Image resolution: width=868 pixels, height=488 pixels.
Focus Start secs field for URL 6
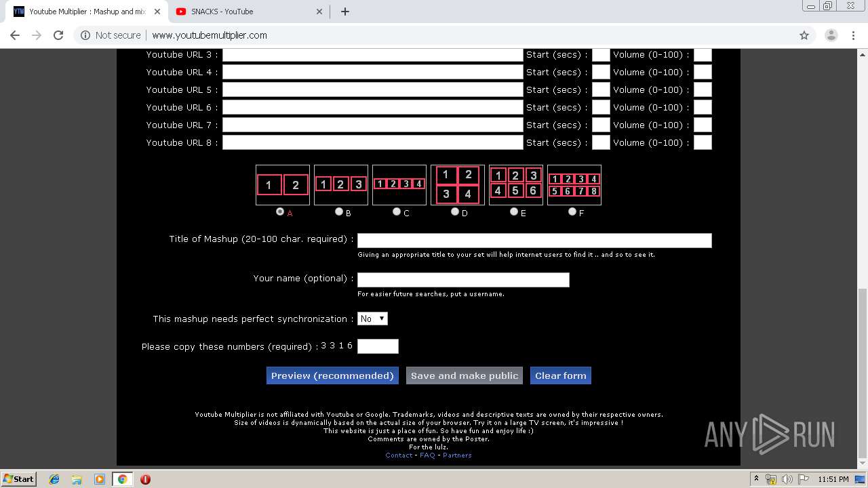[x=601, y=107]
